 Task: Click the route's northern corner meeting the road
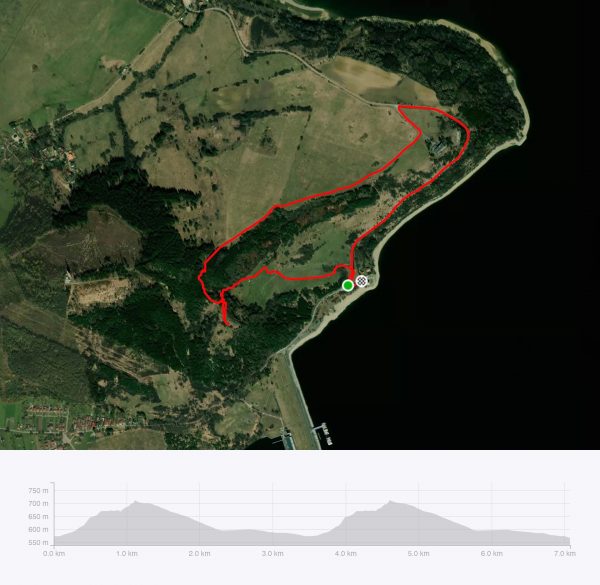click(399, 107)
